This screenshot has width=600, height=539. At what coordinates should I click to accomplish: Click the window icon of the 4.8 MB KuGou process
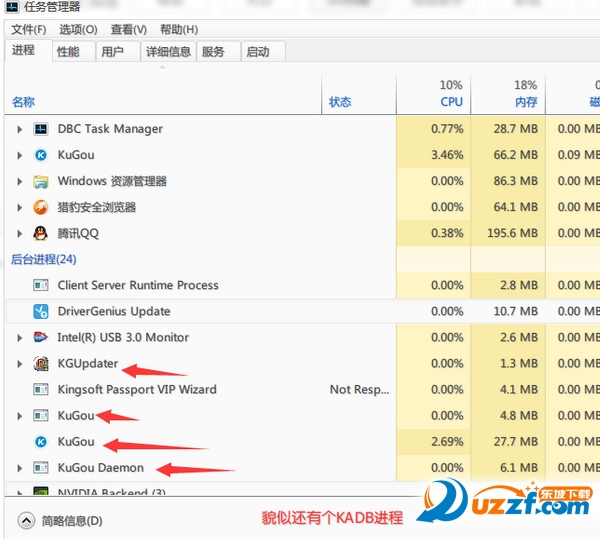pyautogui.click(x=41, y=415)
